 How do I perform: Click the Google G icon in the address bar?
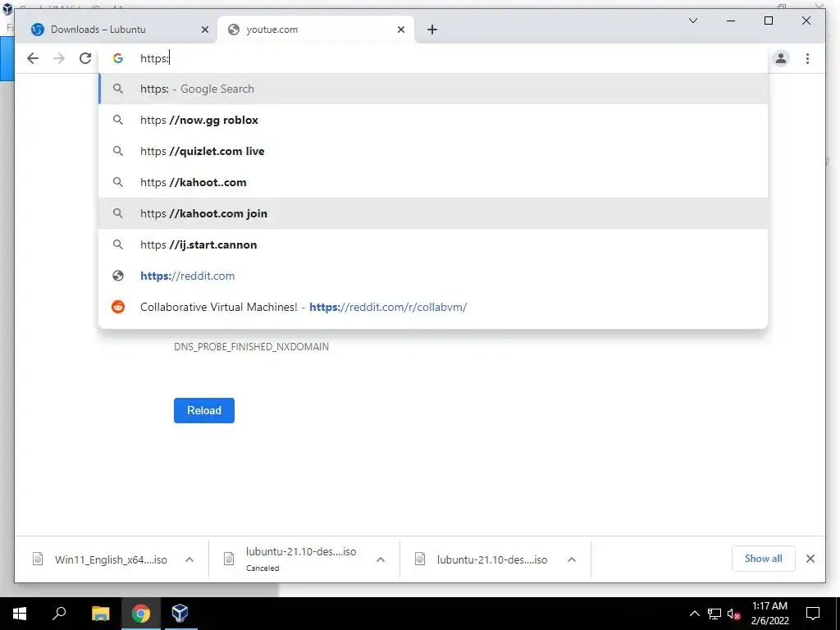point(118,58)
